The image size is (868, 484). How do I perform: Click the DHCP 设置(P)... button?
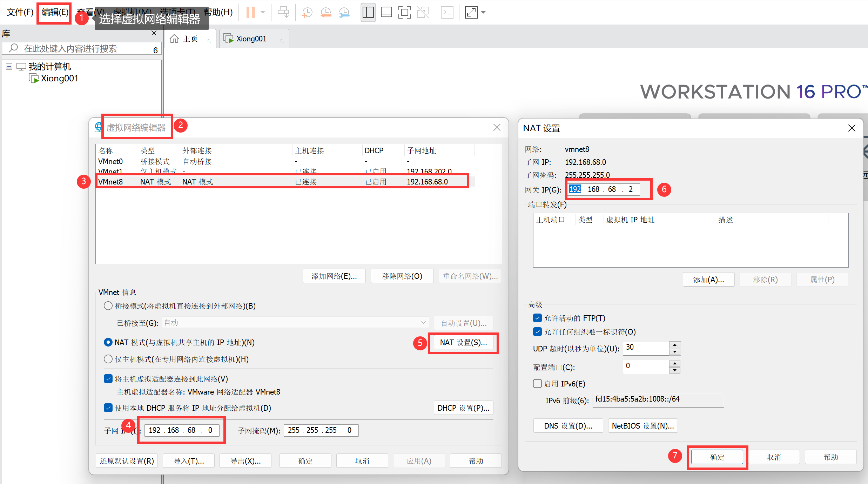463,408
